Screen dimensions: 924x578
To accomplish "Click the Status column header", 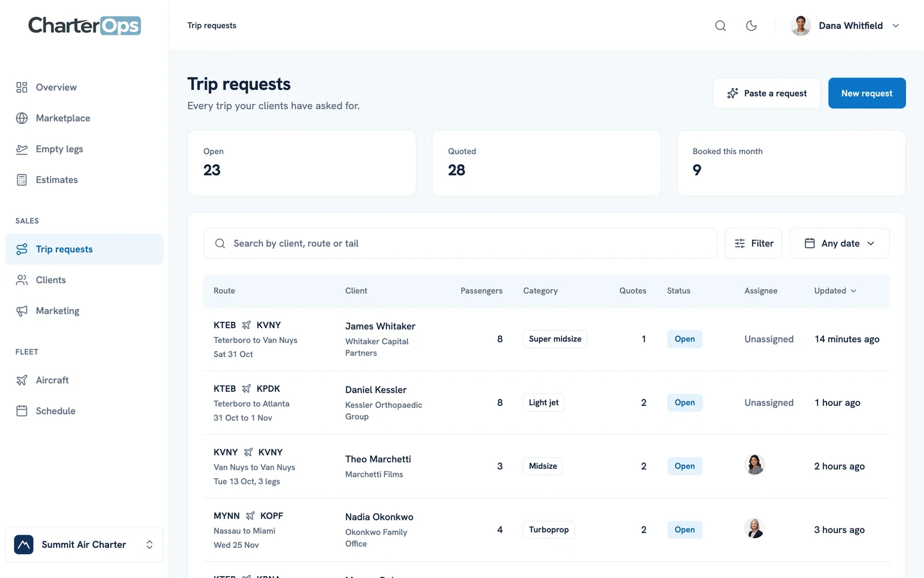I will [x=678, y=291].
